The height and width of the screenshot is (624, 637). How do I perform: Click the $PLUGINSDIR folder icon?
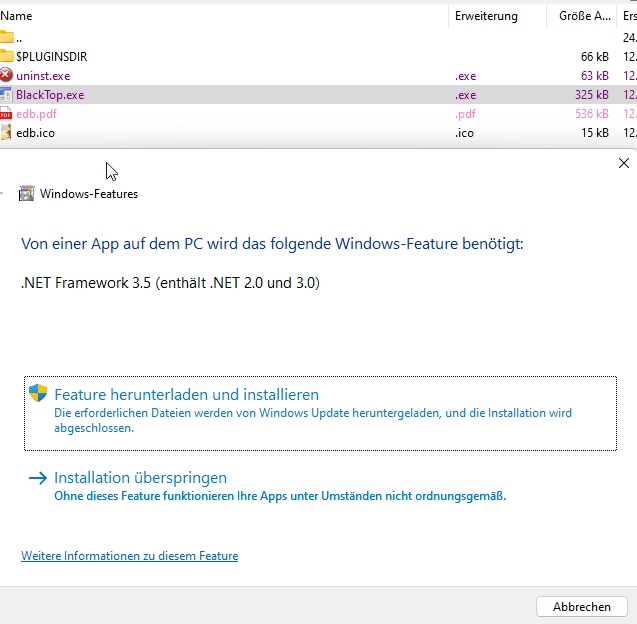6,56
